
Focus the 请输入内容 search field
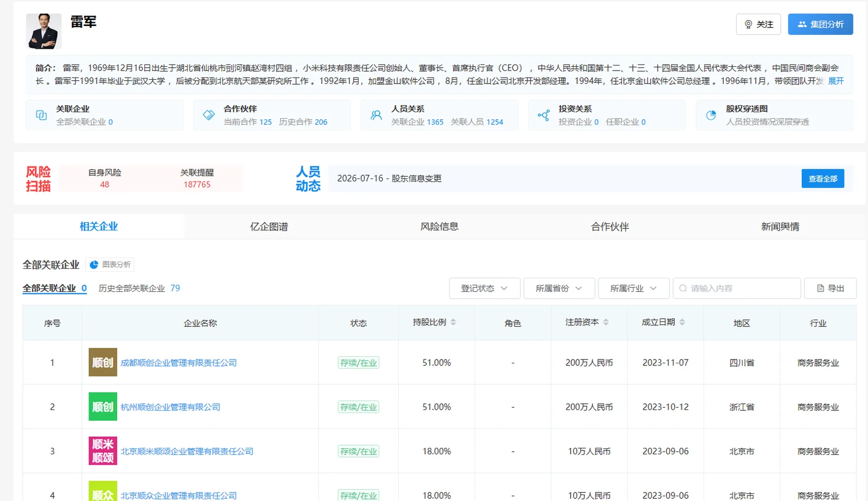coord(737,288)
